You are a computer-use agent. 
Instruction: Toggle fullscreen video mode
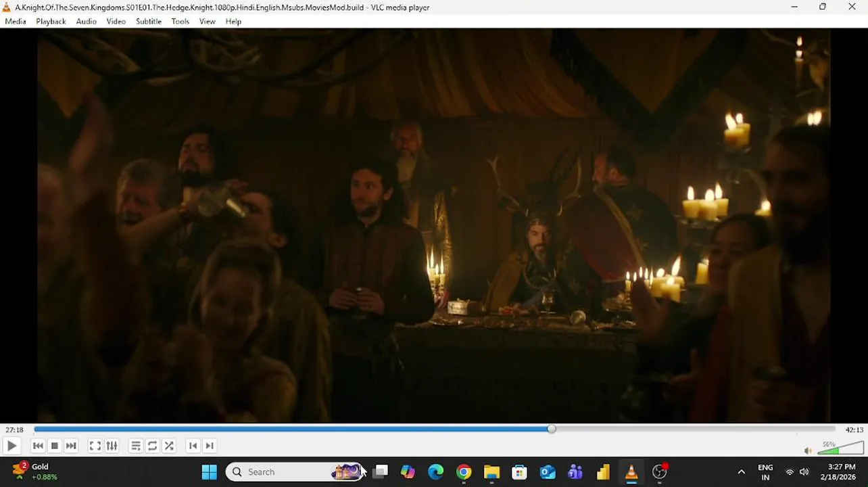click(95, 446)
